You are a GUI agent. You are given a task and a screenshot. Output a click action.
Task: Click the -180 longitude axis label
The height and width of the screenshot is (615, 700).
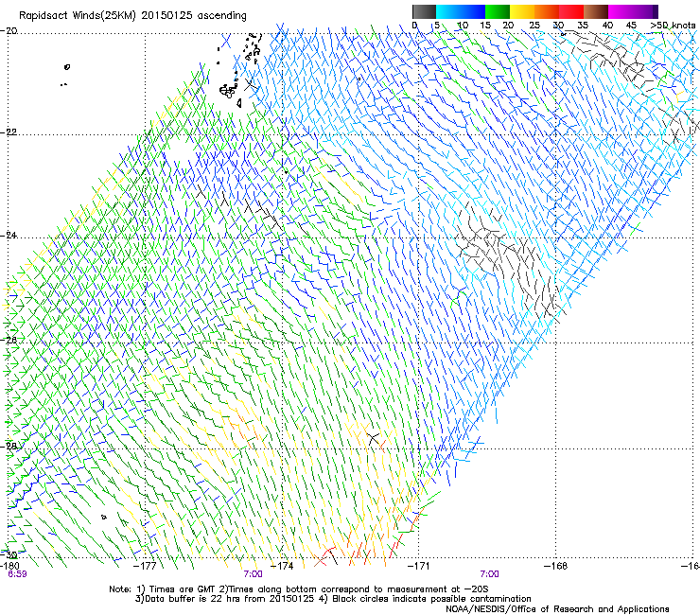(x=9, y=566)
